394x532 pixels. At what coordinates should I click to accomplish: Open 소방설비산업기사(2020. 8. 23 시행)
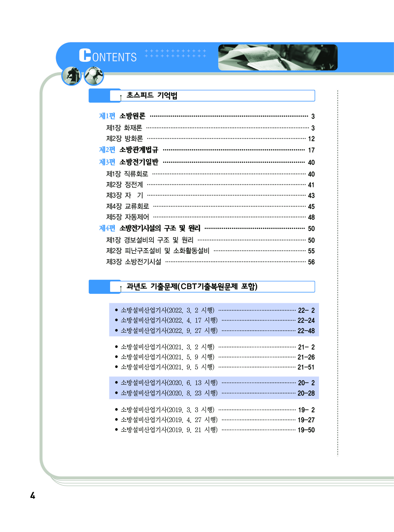[215, 393]
